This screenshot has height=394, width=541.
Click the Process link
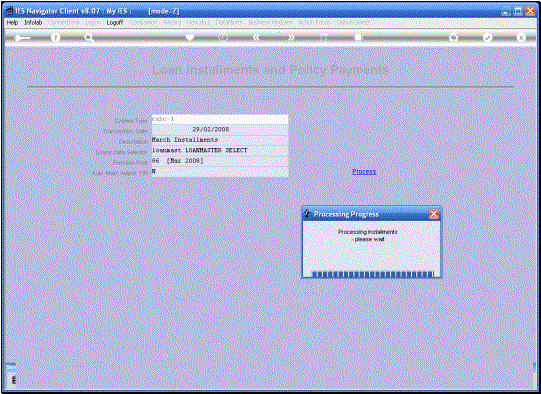(x=364, y=171)
